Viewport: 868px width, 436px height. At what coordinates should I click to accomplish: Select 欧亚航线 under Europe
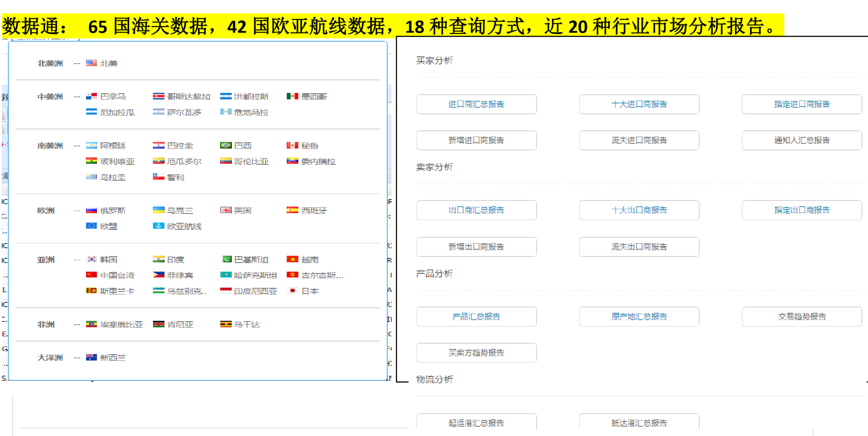184,226
